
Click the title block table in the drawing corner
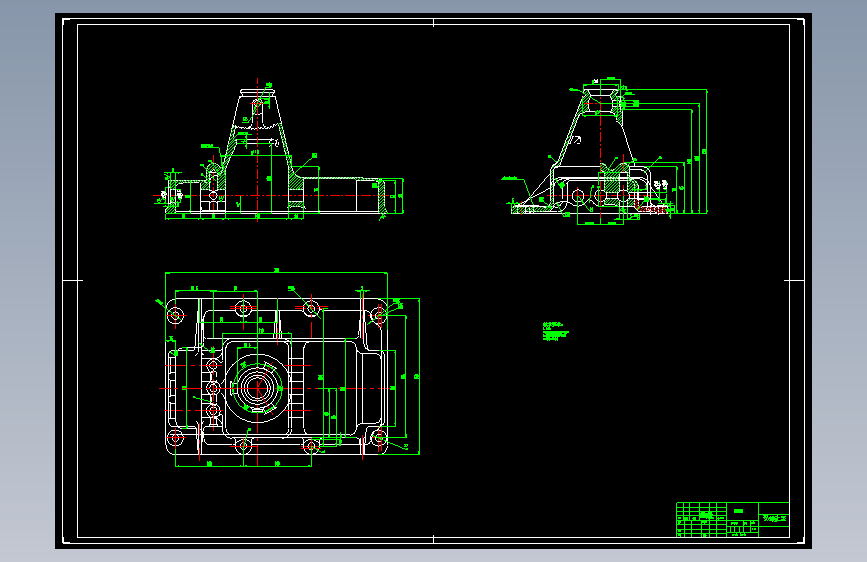tap(733, 519)
